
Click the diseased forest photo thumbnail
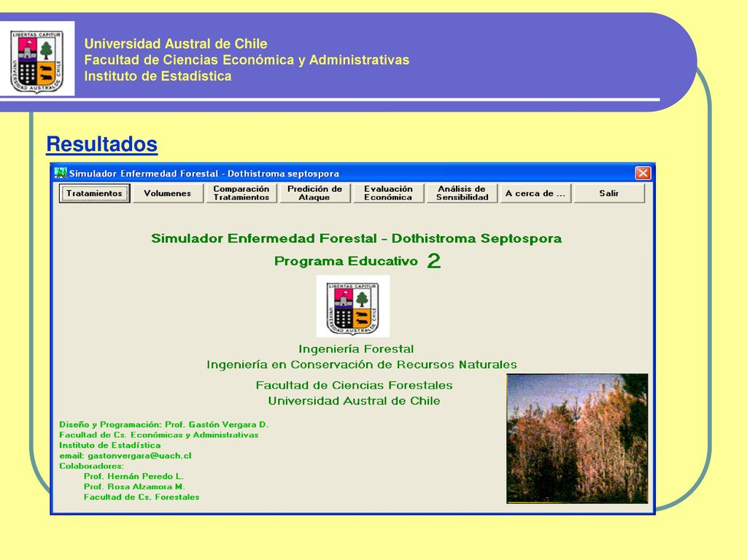point(577,438)
